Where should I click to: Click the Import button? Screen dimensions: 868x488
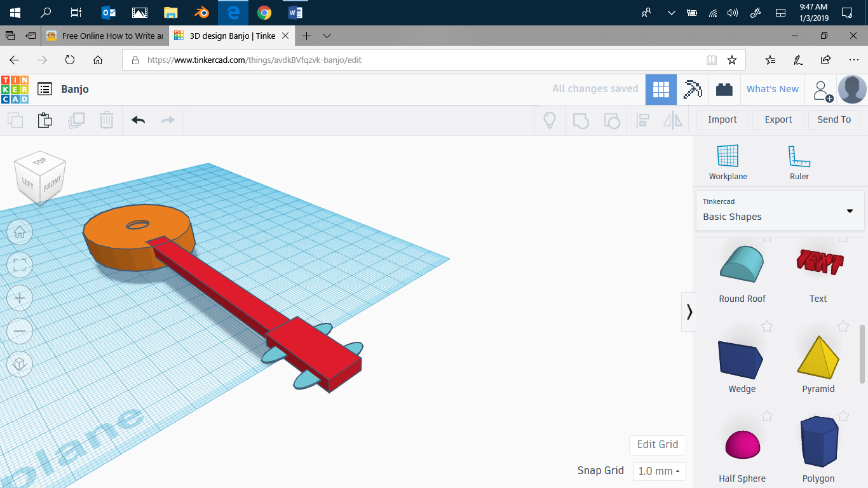722,119
